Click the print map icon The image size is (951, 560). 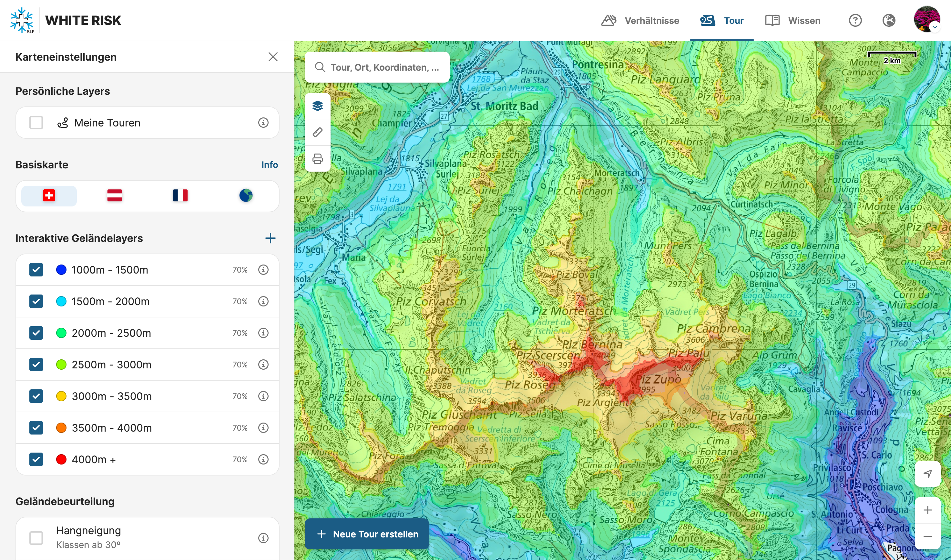[318, 159]
